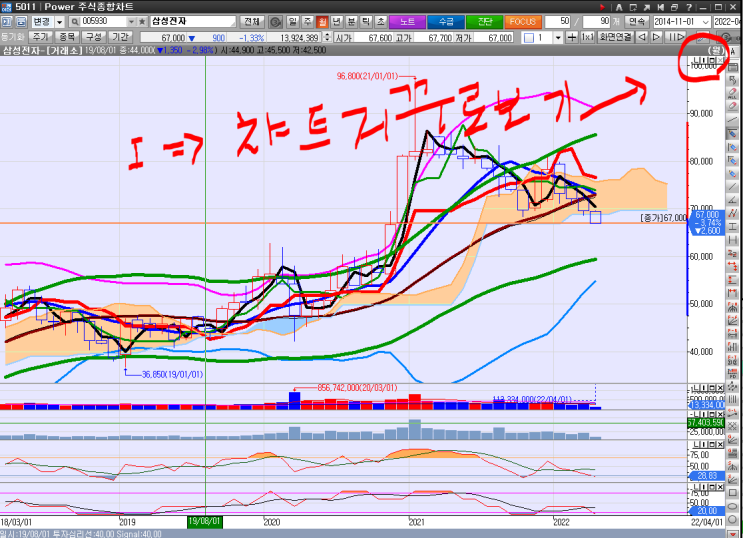Switch chart period to 틱 (tick)

point(366,22)
